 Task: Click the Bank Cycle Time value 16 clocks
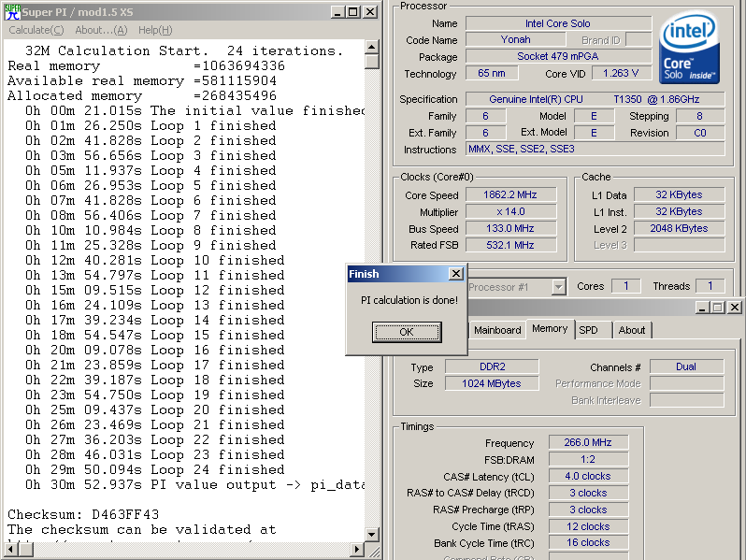pyautogui.click(x=589, y=542)
